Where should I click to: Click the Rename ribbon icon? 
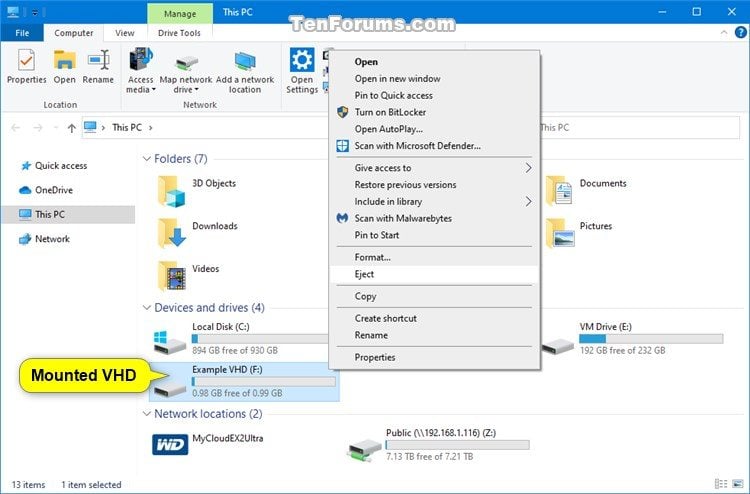pos(98,67)
